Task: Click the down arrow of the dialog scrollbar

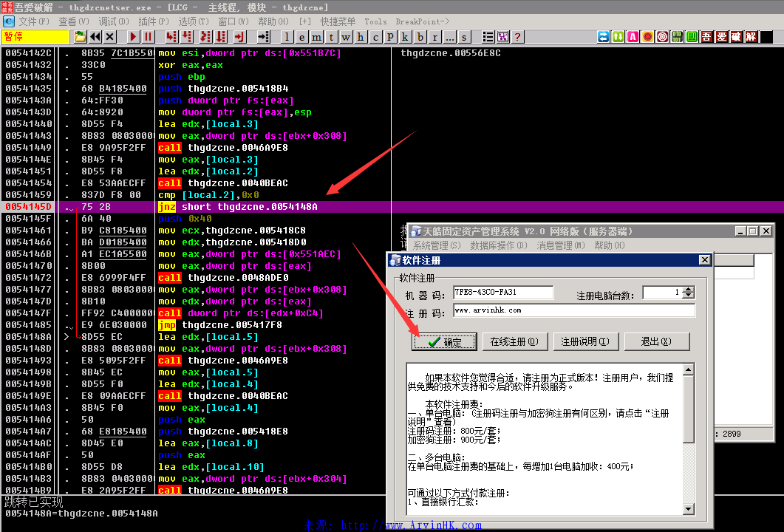Action: pyautogui.click(x=689, y=508)
